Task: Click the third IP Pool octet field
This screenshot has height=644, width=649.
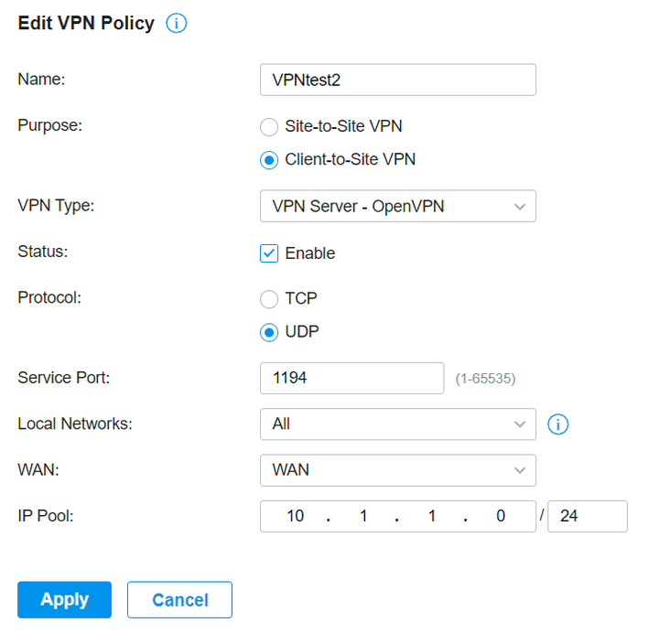Action: (x=432, y=516)
